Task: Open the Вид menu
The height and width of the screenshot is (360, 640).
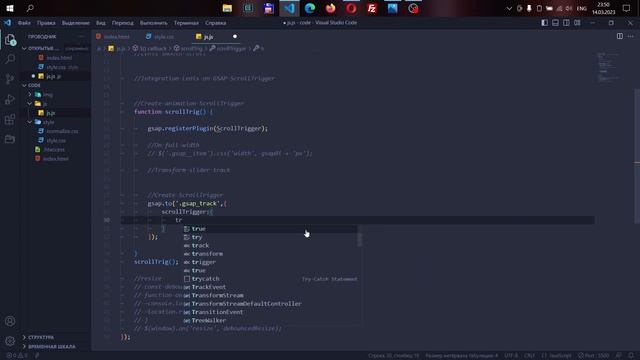Action: point(101,23)
